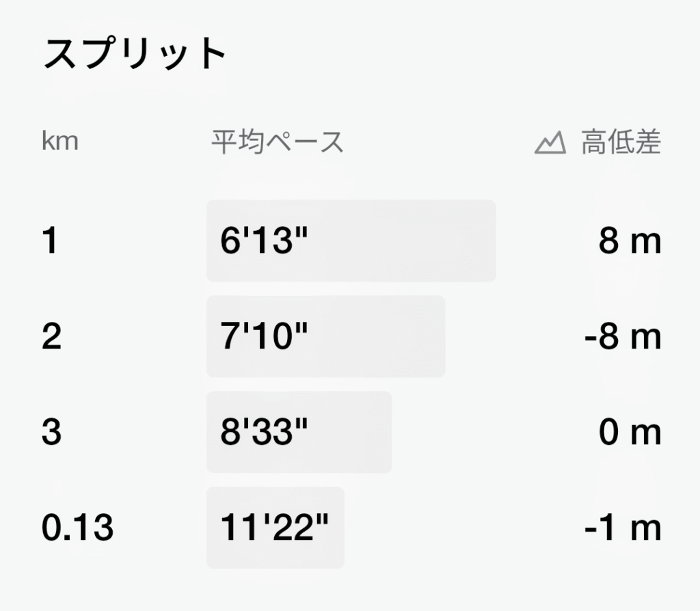
Task: Tap the -8 m elevation value
Action: pyautogui.click(x=623, y=336)
